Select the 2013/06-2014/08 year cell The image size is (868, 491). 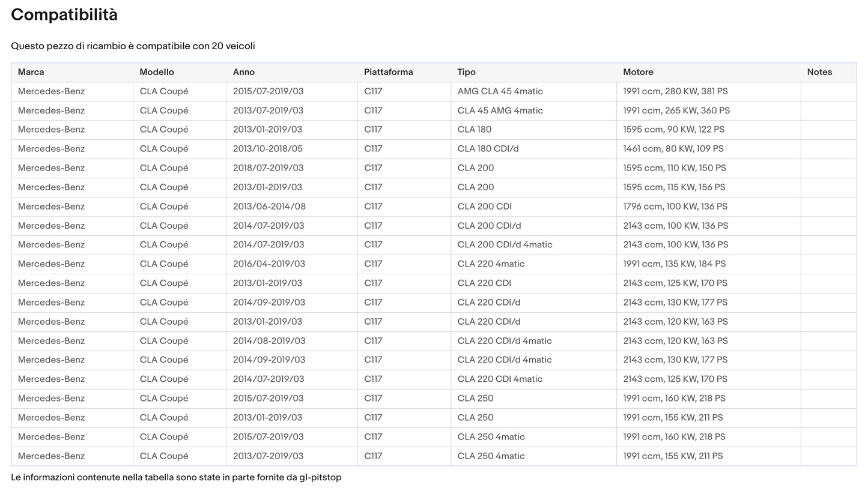point(269,206)
